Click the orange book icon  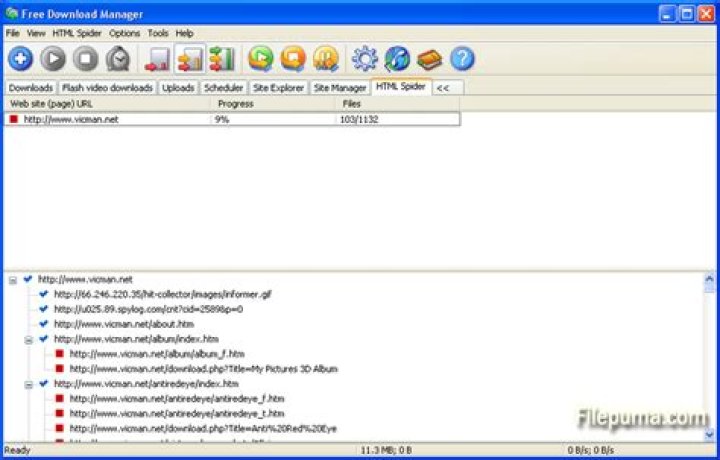430,59
